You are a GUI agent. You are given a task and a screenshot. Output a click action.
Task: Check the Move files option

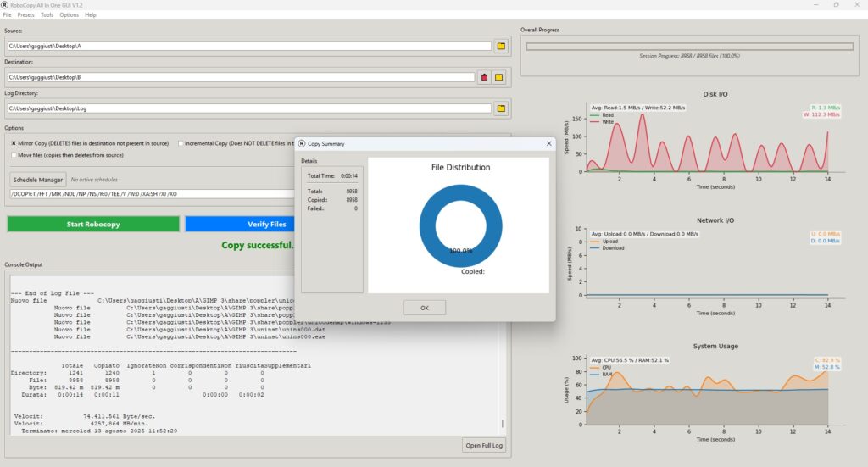tap(14, 155)
